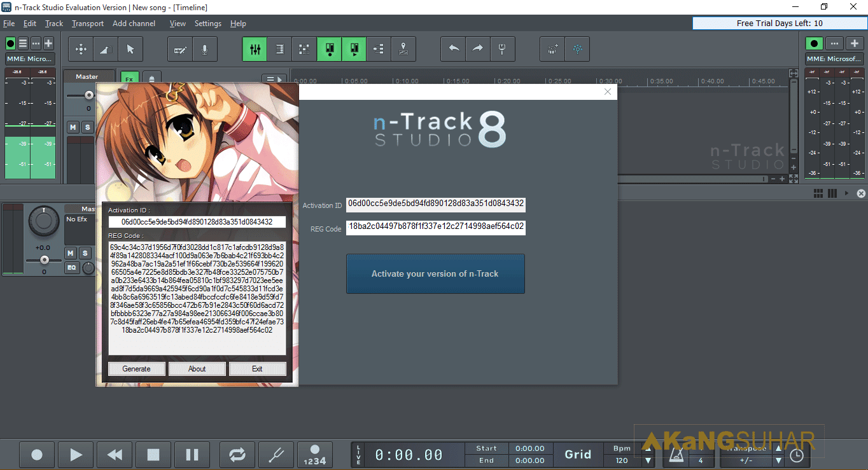Viewport: 868px width, 470px height.
Task: Open the wrench settings icon in transport
Action: (x=276, y=455)
